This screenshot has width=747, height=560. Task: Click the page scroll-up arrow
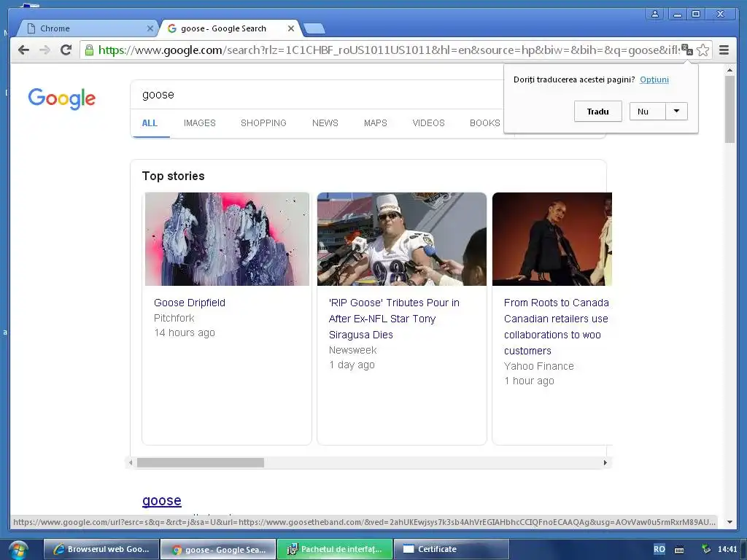pyautogui.click(x=729, y=70)
